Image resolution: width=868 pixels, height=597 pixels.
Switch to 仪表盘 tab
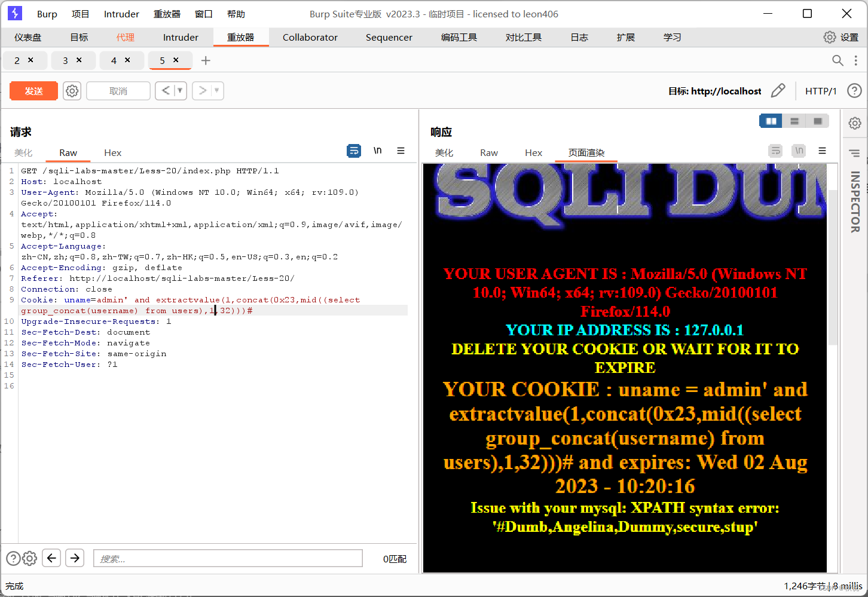[28, 37]
